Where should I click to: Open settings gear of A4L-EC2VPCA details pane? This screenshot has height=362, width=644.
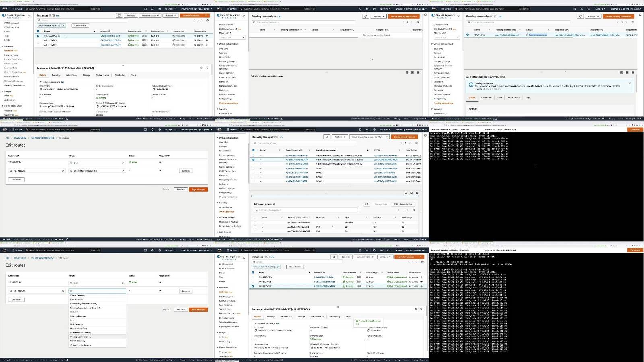(202, 68)
